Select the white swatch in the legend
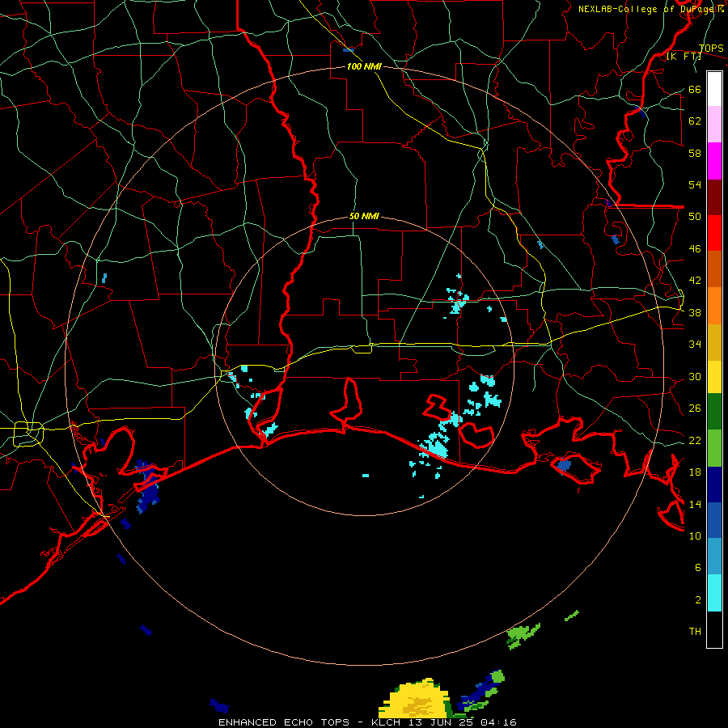This screenshot has height=728, width=728. [x=714, y=89]
